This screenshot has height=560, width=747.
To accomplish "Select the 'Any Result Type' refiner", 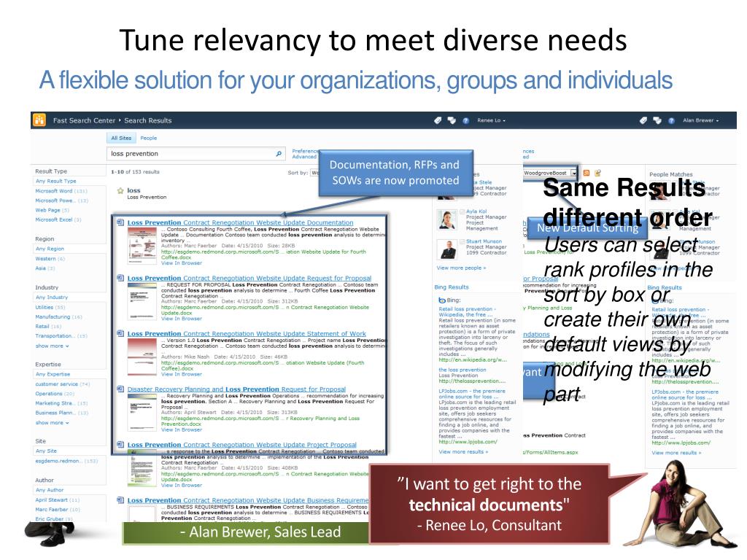I will (55, 181).
